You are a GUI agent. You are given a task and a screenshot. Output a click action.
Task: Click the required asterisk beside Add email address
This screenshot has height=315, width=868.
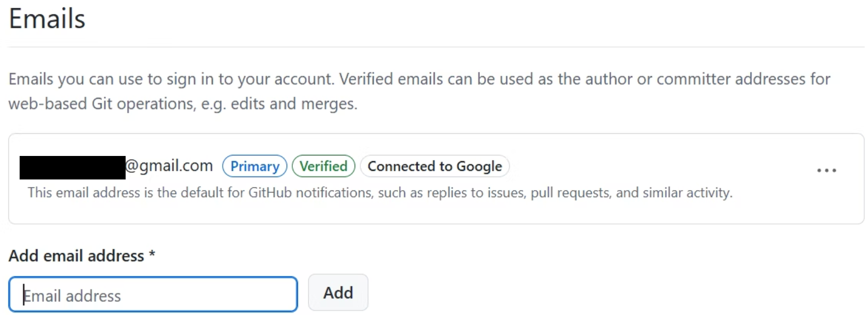coord(152,254)
